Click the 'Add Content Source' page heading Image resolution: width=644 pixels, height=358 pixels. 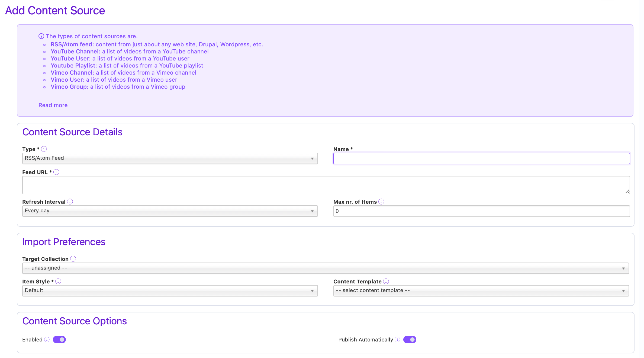55,11
